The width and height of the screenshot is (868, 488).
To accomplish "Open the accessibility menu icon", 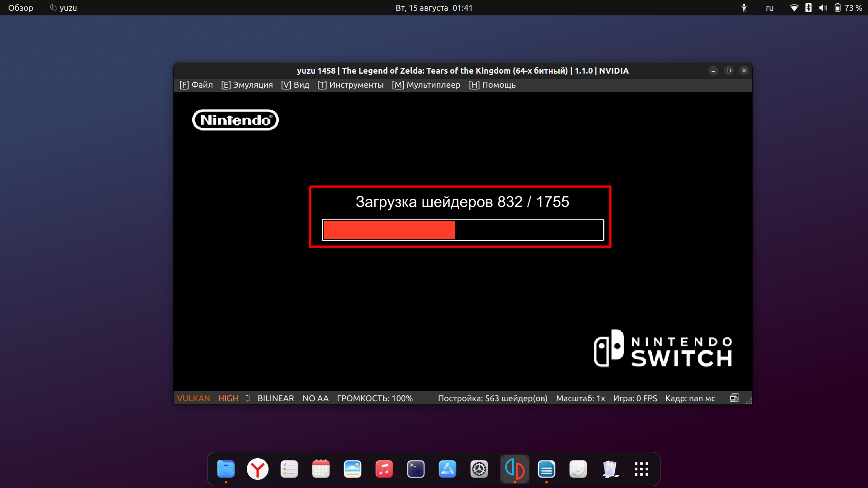I will (744, 8).
